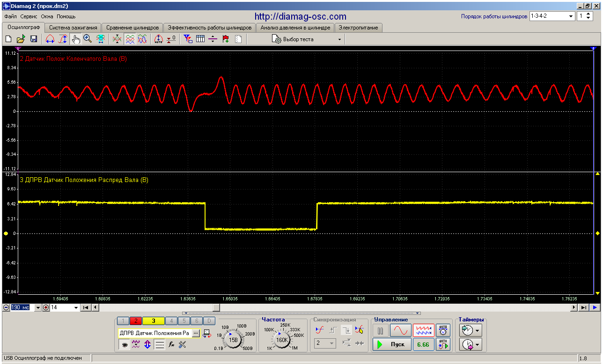Click the voltage range knob showing 15В
This screenshot has width=603, height=364.
233,340
